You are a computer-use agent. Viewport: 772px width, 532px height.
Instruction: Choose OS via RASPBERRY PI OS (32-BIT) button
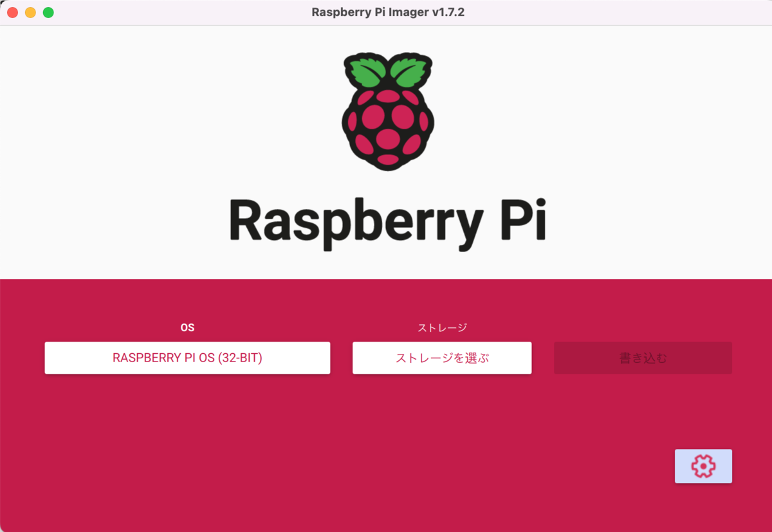click(x=187, y=358)
